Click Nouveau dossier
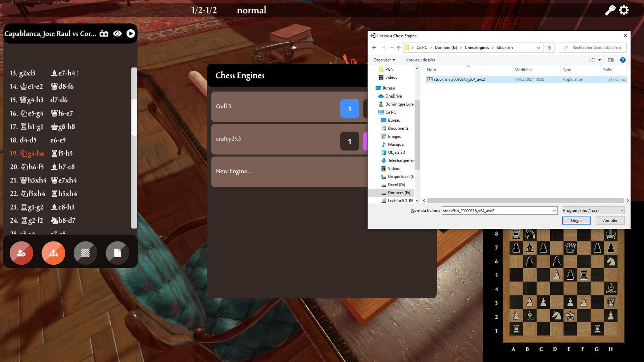The width and height of the screenshot is (644, 362). [420, 60]
